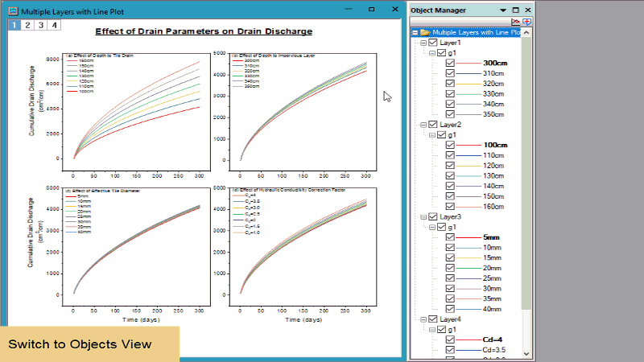
Task: Click the add-plot icon at Object Manager's top right
Action: 526,22
